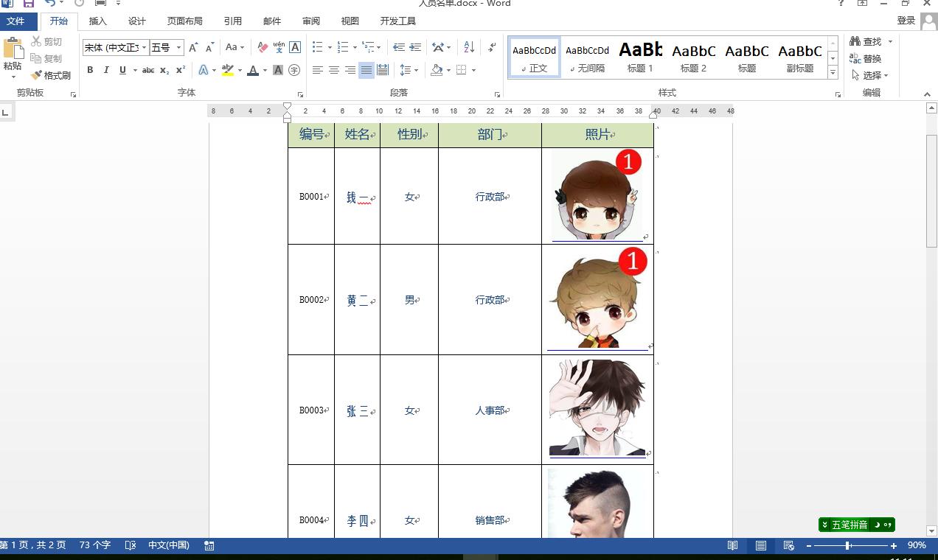
Task: Switch to the 插入 (Insert) tab
Action: 97,21
